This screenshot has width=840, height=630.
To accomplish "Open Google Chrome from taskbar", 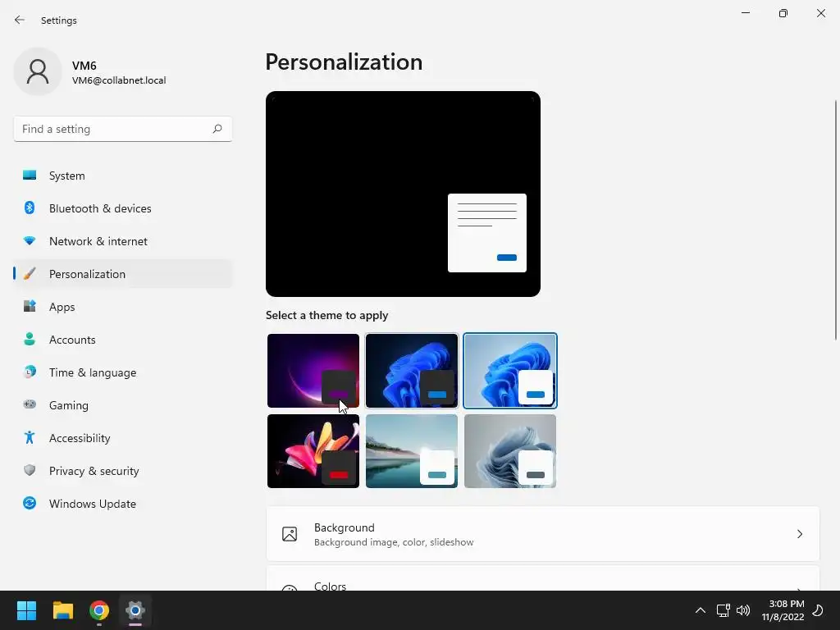I will 99,610.
